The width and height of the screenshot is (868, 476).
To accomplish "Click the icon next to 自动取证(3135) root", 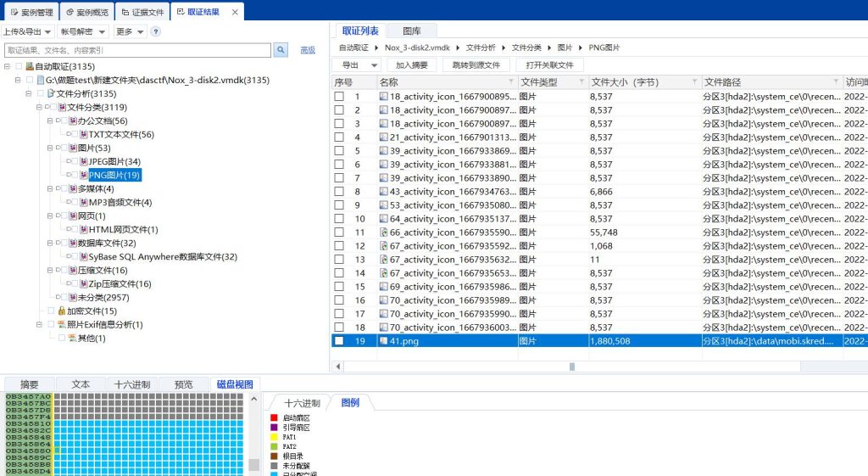I will point(30,66).
